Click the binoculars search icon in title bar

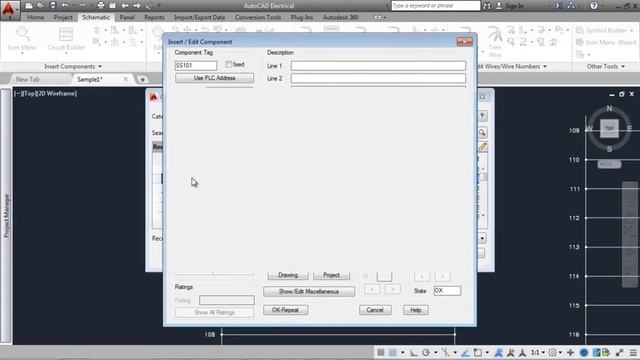487,6
